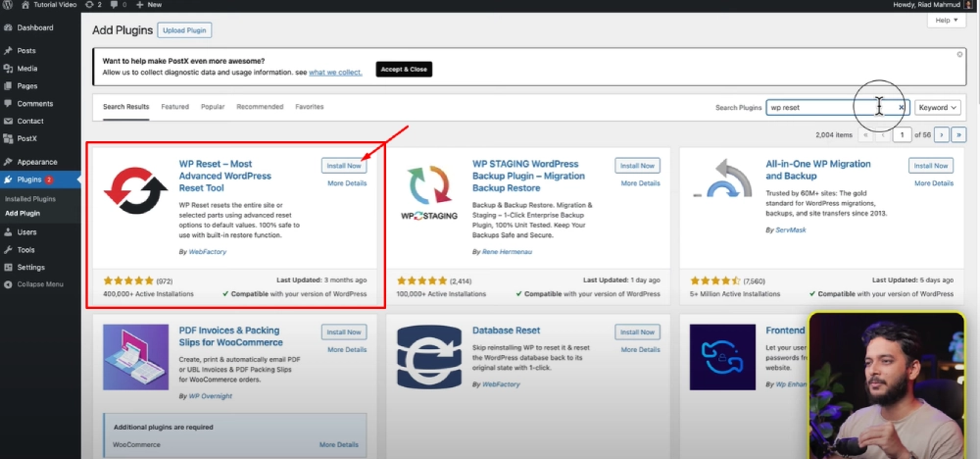Click the WordPress logo icon
This screenshot has height=459, width=980.
tap(6, 4)
